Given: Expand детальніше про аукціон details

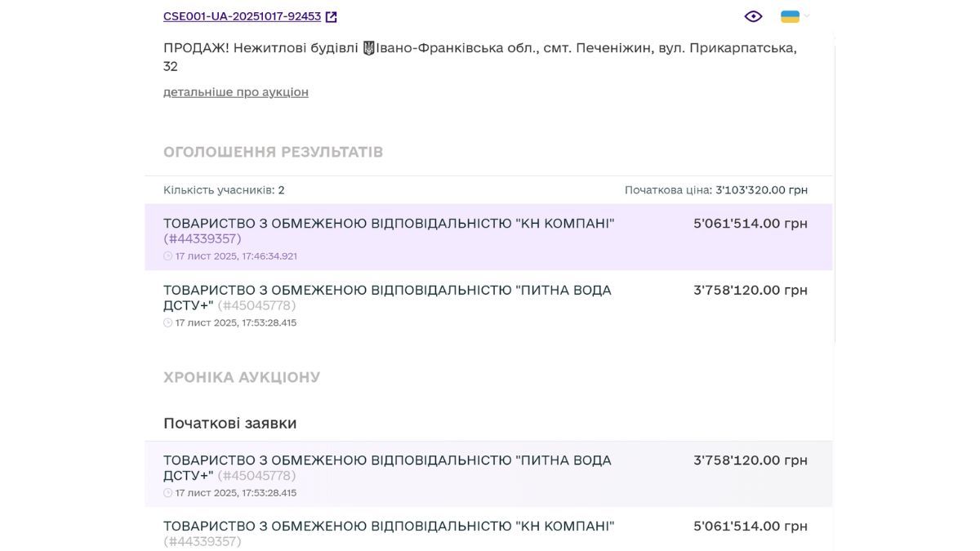Looking at the screenshot, I should 235,91.
